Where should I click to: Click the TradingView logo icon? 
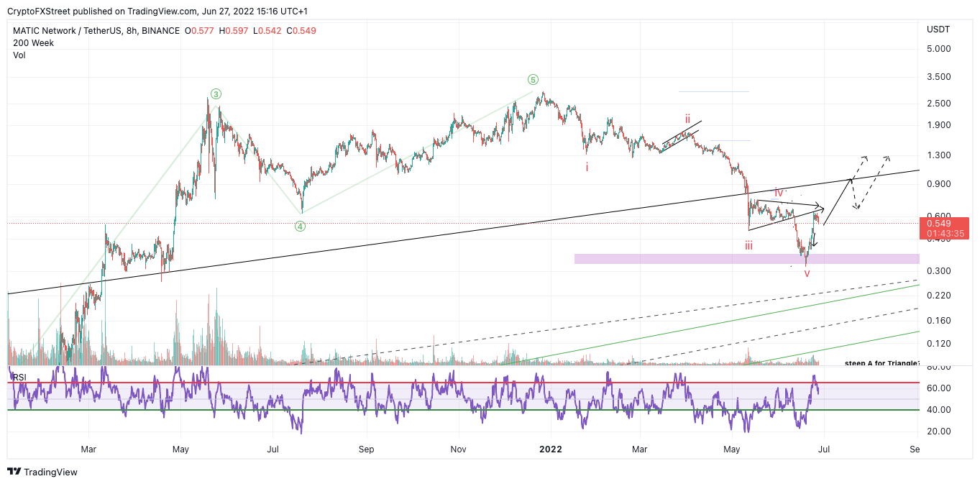pyautogui.click(x=14, y=472)
